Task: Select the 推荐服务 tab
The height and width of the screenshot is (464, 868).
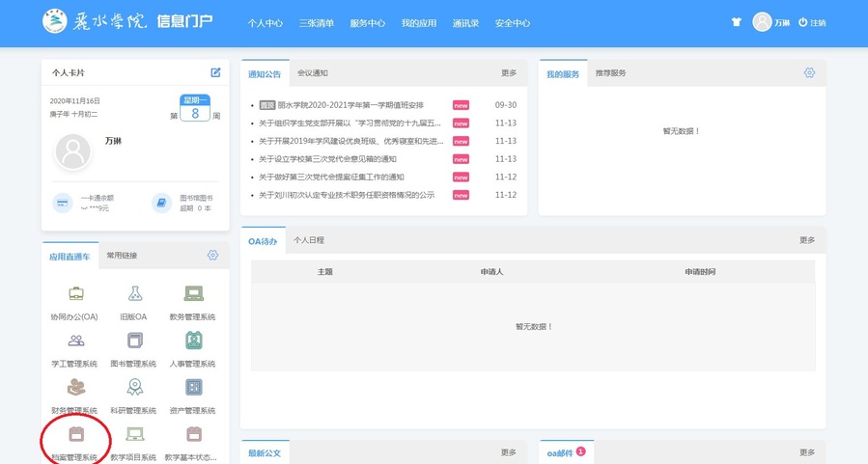Action: [610, 73]
